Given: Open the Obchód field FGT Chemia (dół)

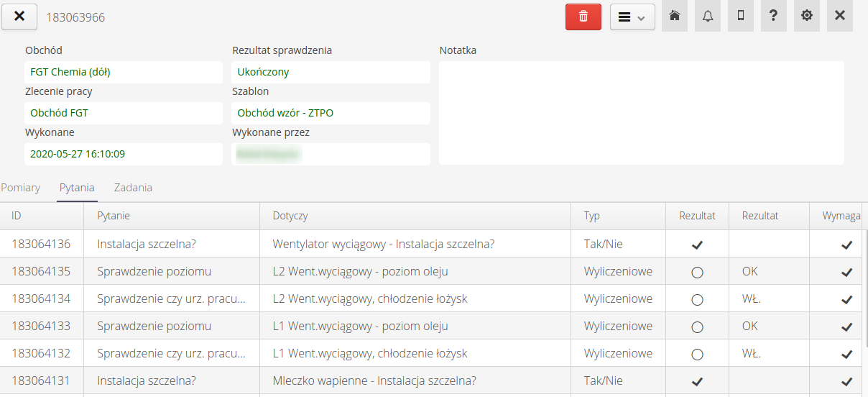Looking at the screenshot, I should (x=123, y=72).
